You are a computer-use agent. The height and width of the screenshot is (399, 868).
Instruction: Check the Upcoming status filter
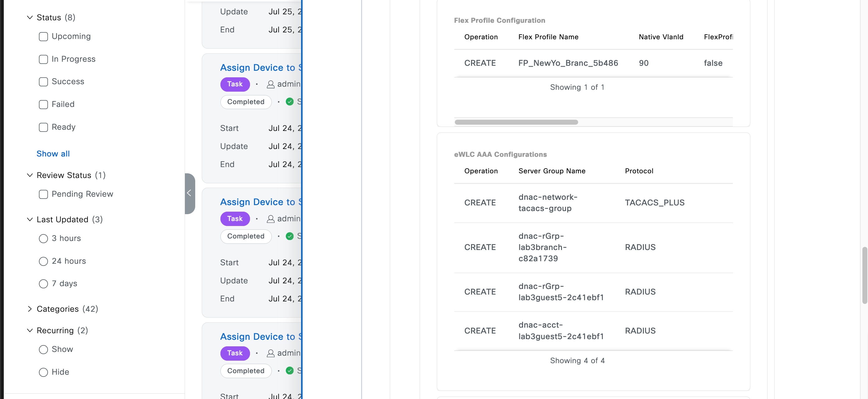click(x=44, y=36)
